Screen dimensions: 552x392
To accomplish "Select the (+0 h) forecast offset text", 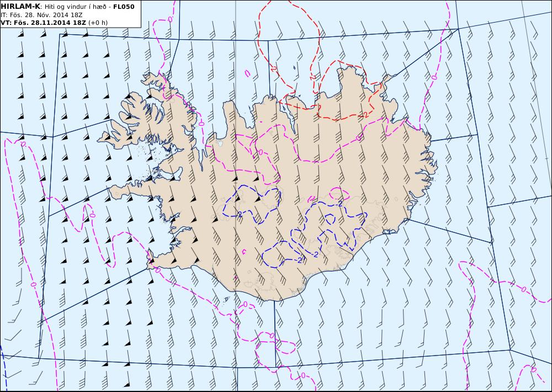I will (x=98, y=23).
